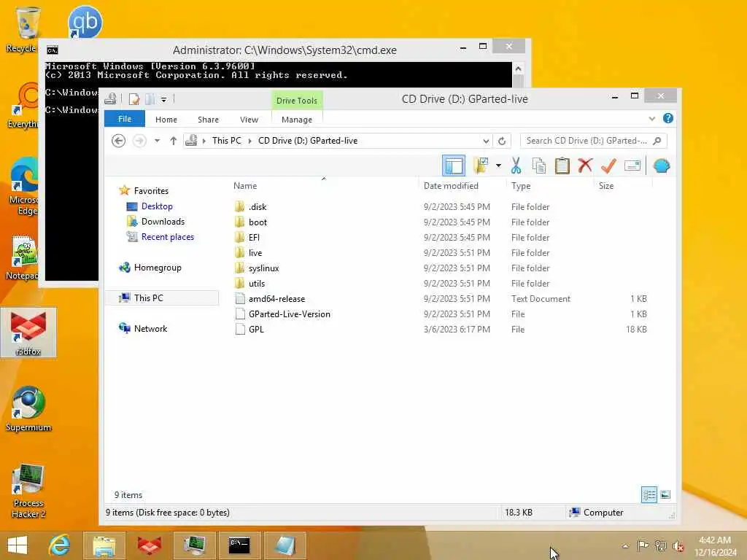Click the Refresh button by address bar
The height and width of the screenshot is (560, 747).
[502, 141]
